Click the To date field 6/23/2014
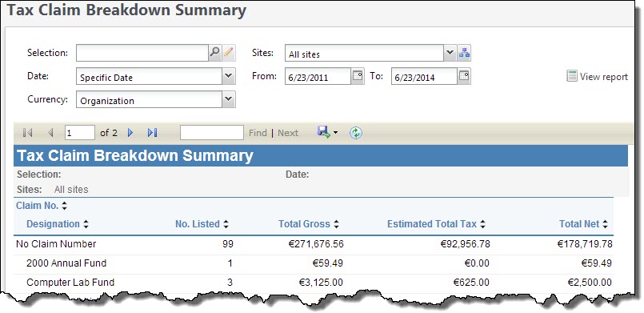Image resolution: width=644 pixels, height=313 pixels. pos(424,77)
